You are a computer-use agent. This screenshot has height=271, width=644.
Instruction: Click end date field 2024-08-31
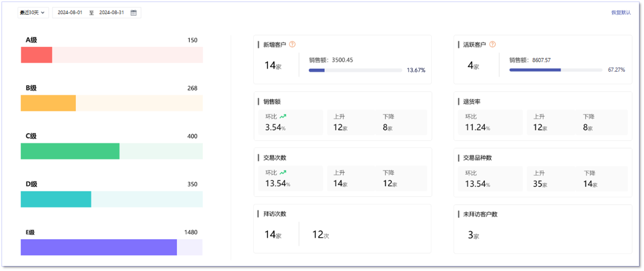point(111,13)
